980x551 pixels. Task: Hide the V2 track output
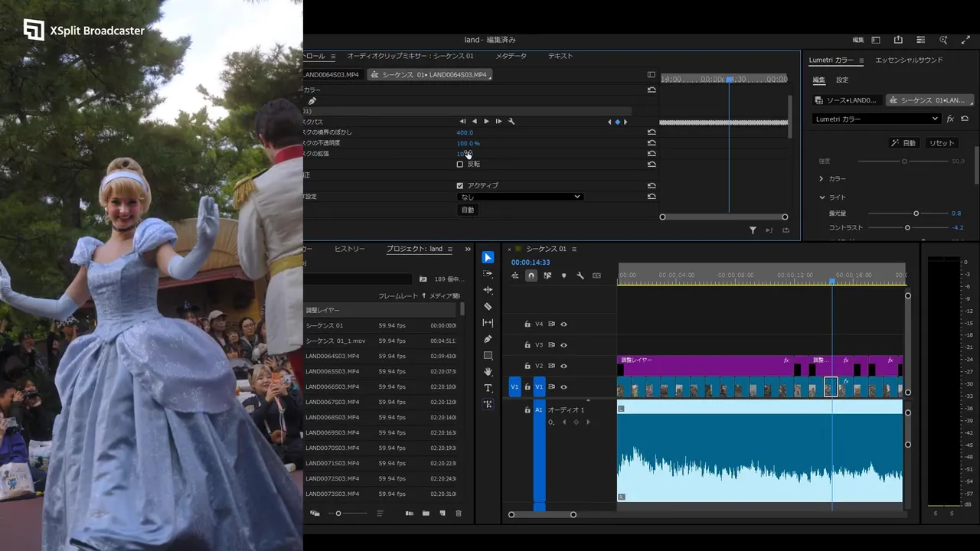[x=563, y=366]
